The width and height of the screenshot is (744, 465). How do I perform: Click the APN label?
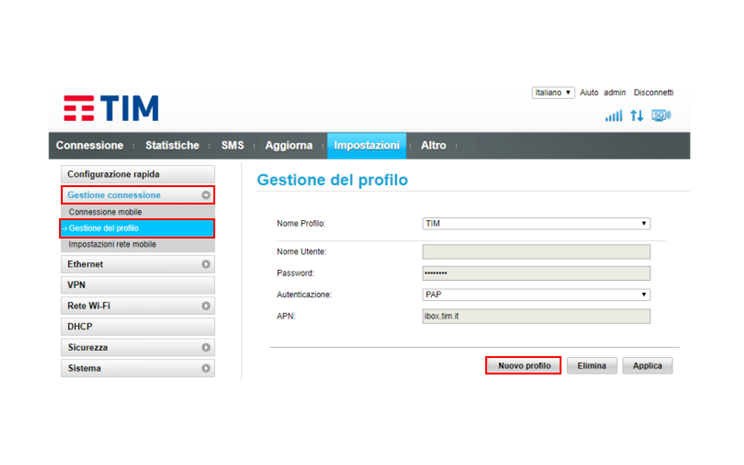286,316
